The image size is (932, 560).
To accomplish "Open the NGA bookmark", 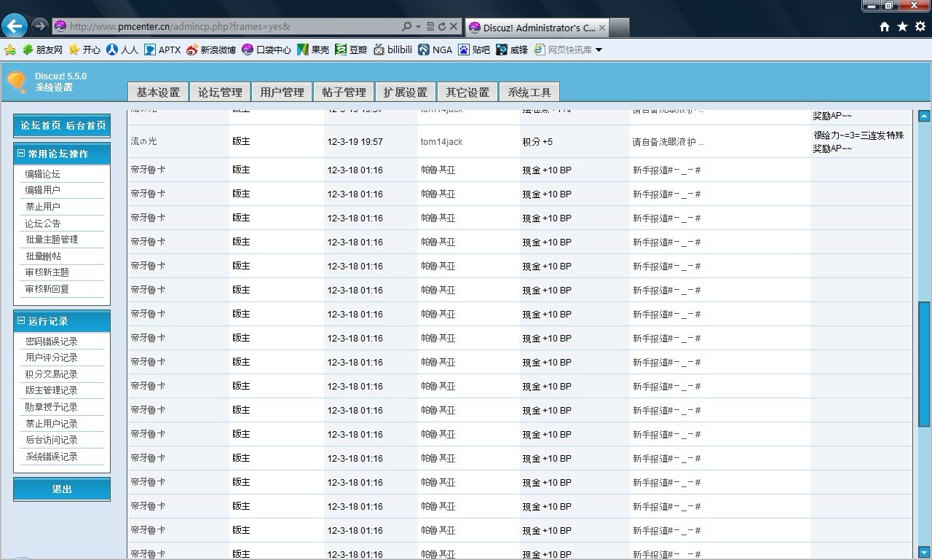I will pyautogui.click(x=435, y=50).
